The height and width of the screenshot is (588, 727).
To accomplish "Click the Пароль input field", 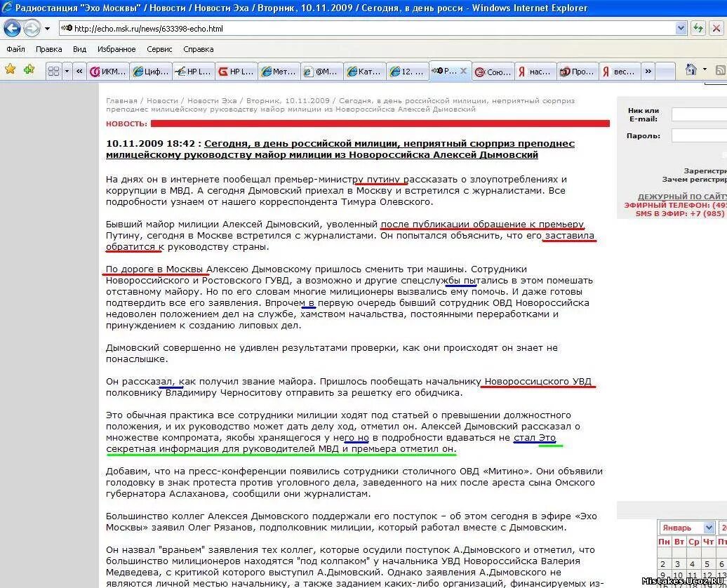I will point(699,135).
